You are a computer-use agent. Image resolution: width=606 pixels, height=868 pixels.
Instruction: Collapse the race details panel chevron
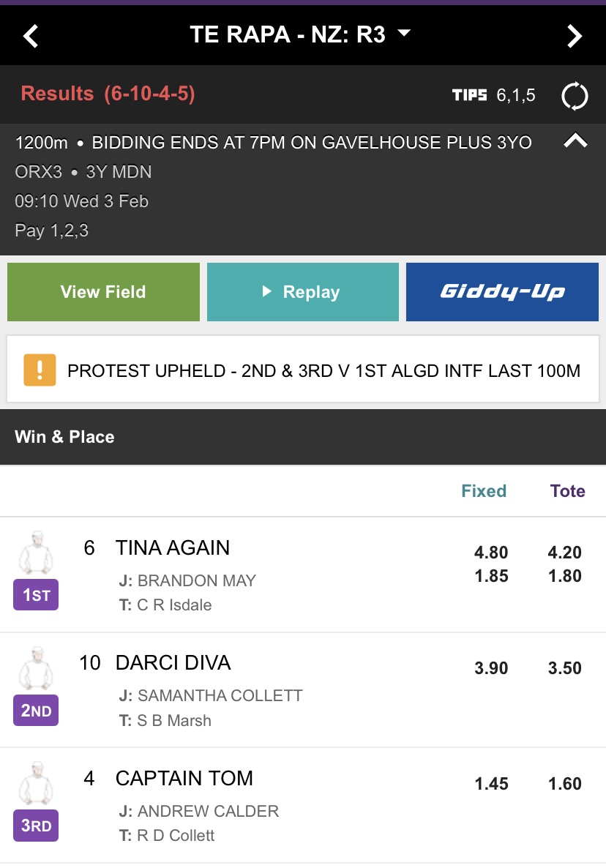(x=575, y=141)
